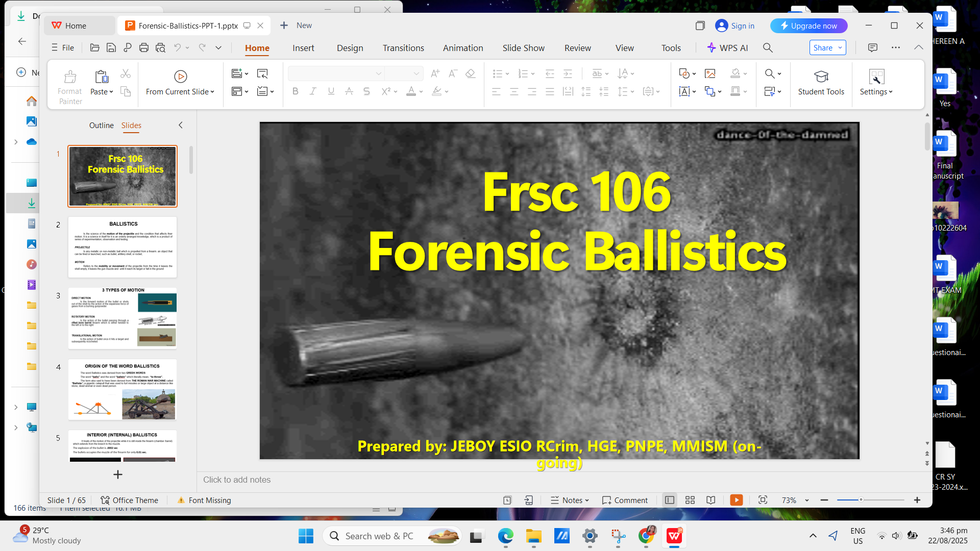Open the Share button dropdown

pyautogui.click(x=840, y=47)
